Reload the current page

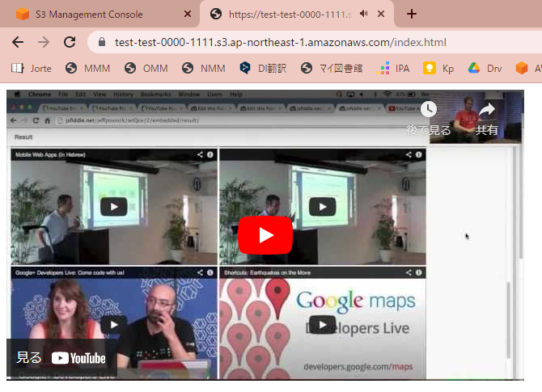click(x=70, y=42)
